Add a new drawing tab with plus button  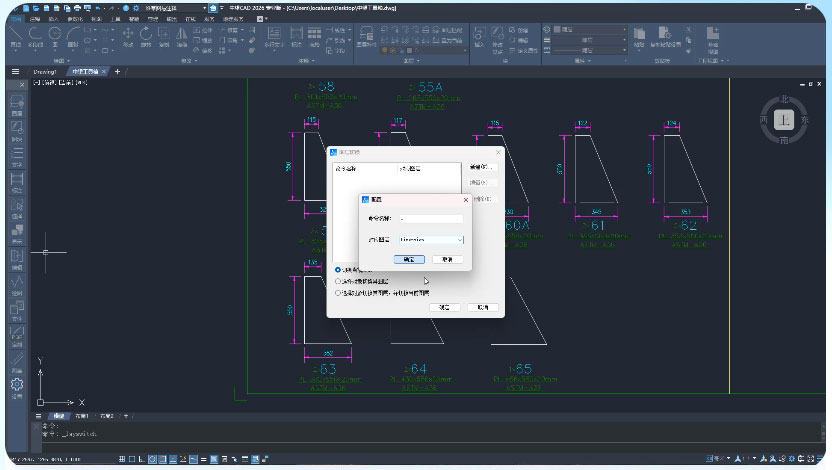coord(117,72)
